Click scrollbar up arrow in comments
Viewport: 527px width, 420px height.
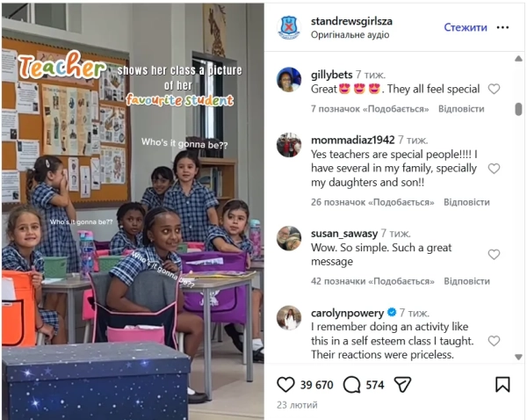pos(518,59)
